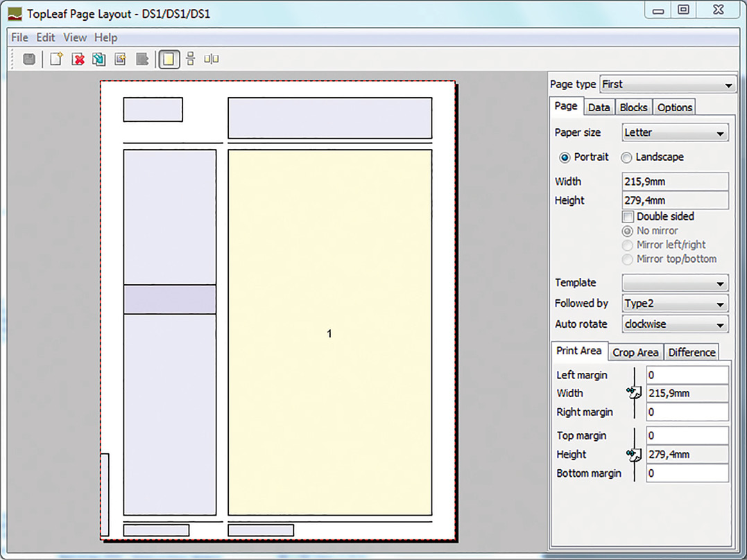
Task: Select the narrow darker band in left column
Action: click(170, 299)
